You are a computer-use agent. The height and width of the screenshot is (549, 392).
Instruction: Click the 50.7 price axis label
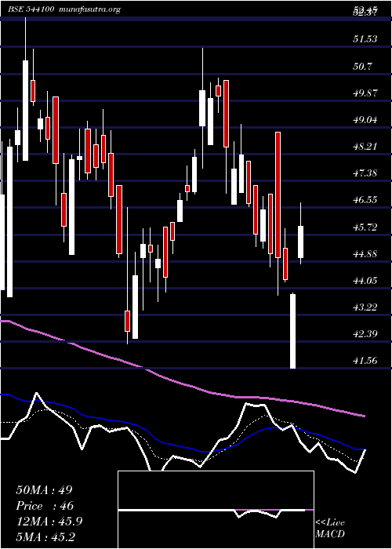363,66
